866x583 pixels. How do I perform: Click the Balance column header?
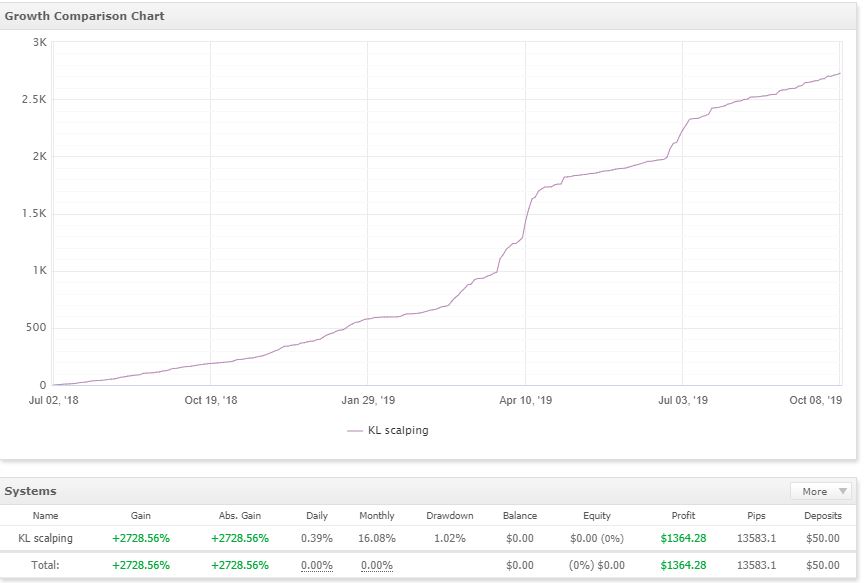(520, 516)
